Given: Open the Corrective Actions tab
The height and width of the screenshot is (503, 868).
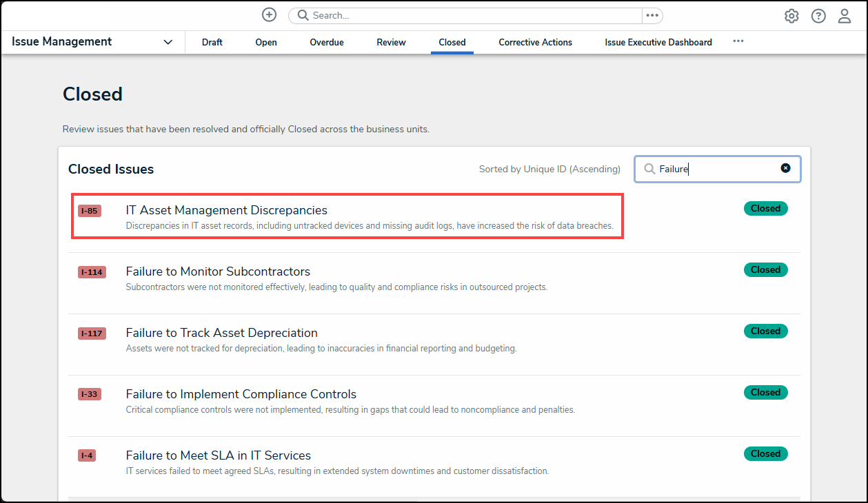Looking at the screenshot, I should [x=535, y=42].
